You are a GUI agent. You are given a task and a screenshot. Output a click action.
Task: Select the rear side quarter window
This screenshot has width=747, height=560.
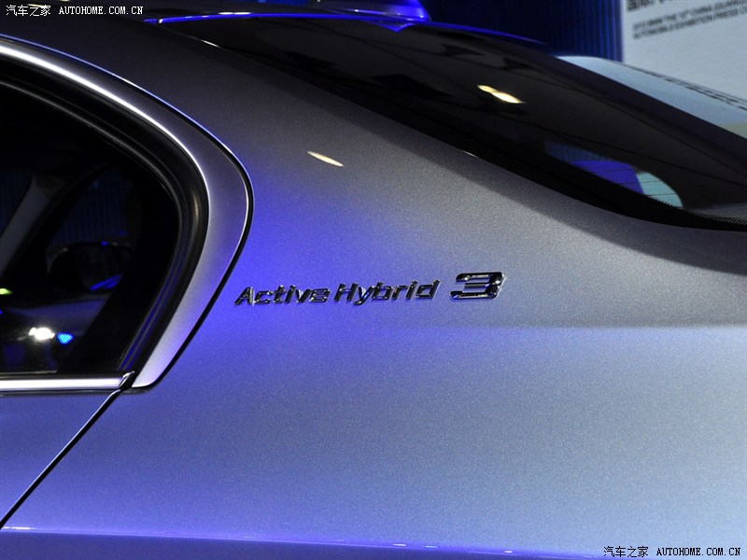click(x=84, y=243)
